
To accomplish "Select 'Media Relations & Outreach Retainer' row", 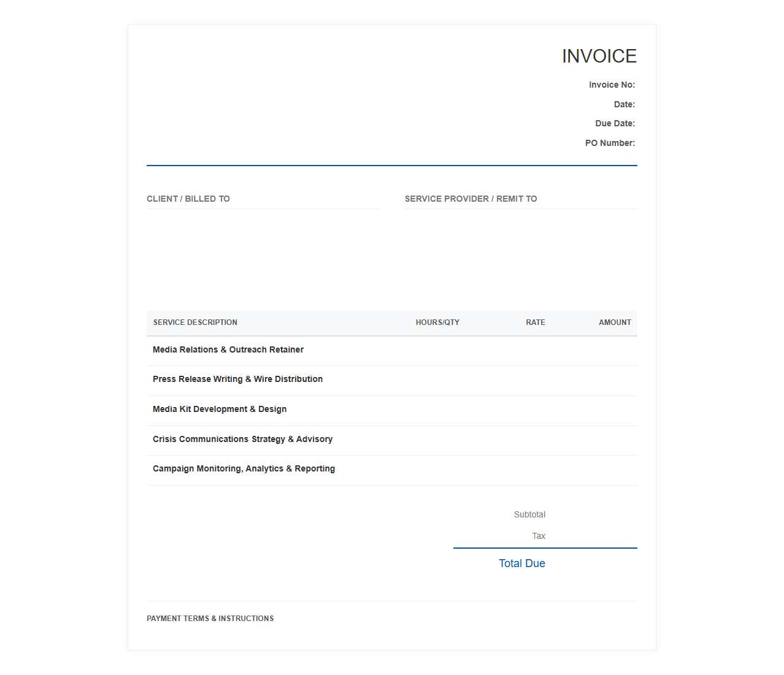I will point(392,351).
